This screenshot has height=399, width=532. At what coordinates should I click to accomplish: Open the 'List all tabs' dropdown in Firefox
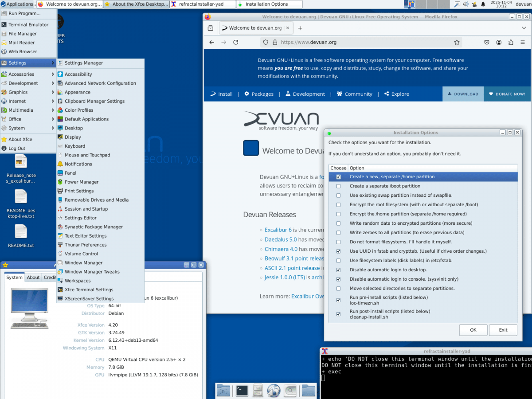[524, 27]
